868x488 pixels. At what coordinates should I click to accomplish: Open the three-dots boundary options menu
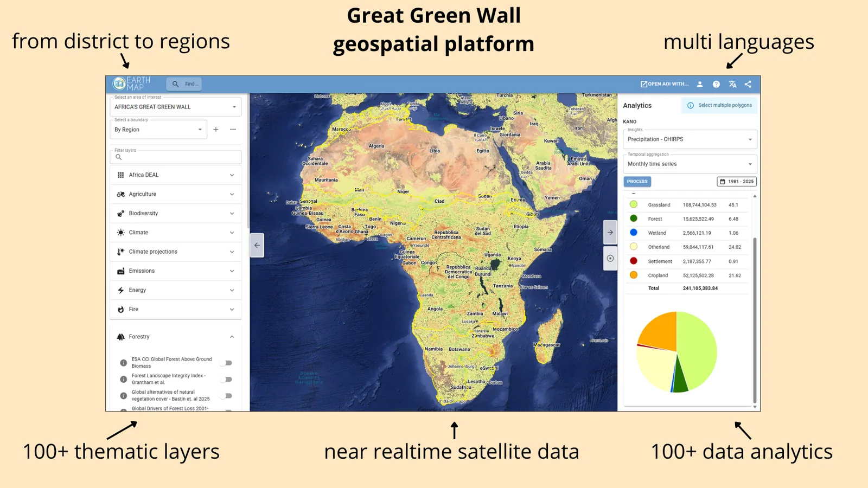(233, 130)
